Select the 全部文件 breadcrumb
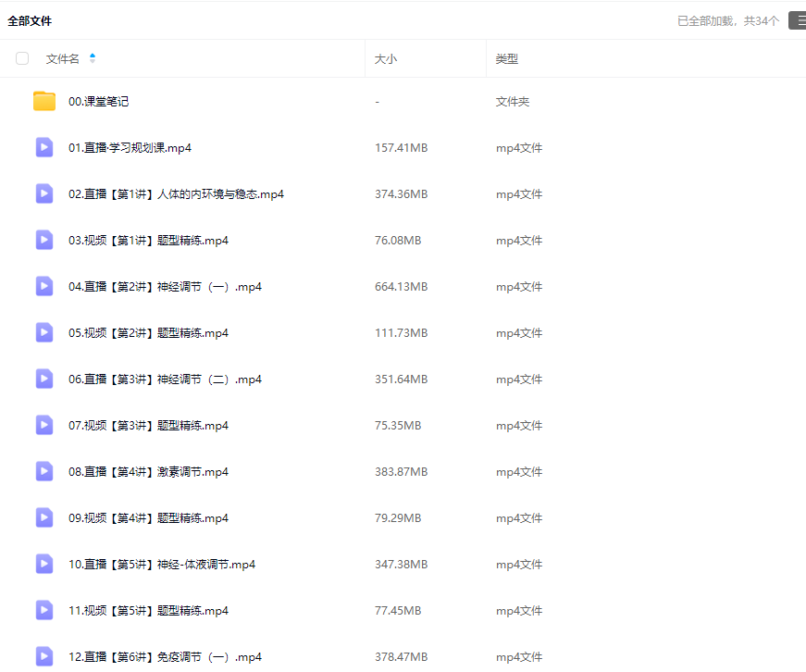 click(x=30, y=20)
